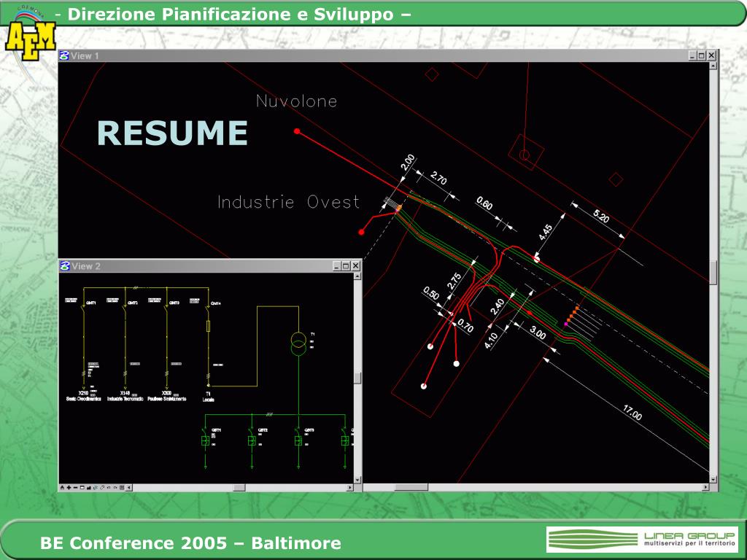
Task: Select the 4.45 dimension text
Action: click(546, 233)
